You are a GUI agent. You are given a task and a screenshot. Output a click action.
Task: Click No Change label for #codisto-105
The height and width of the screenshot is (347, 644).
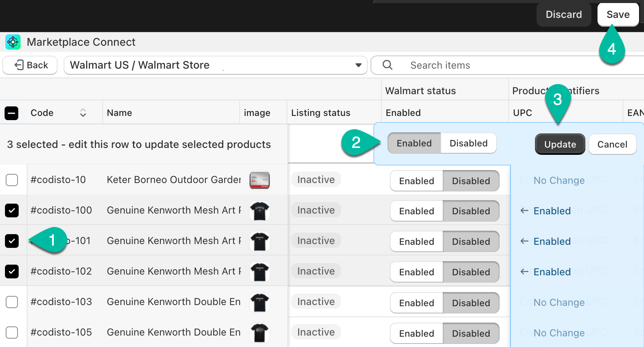tap(559, 333)
